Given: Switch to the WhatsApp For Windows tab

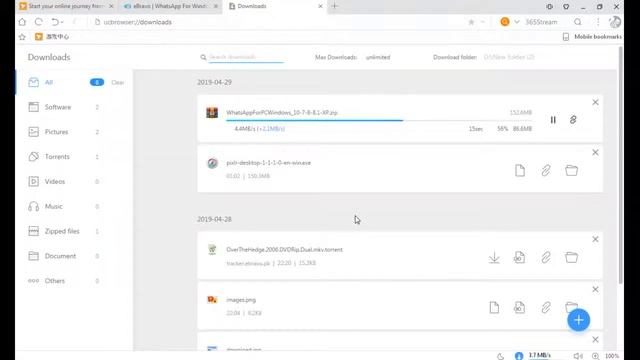Looking at the screenshot, I should point(171,6).
